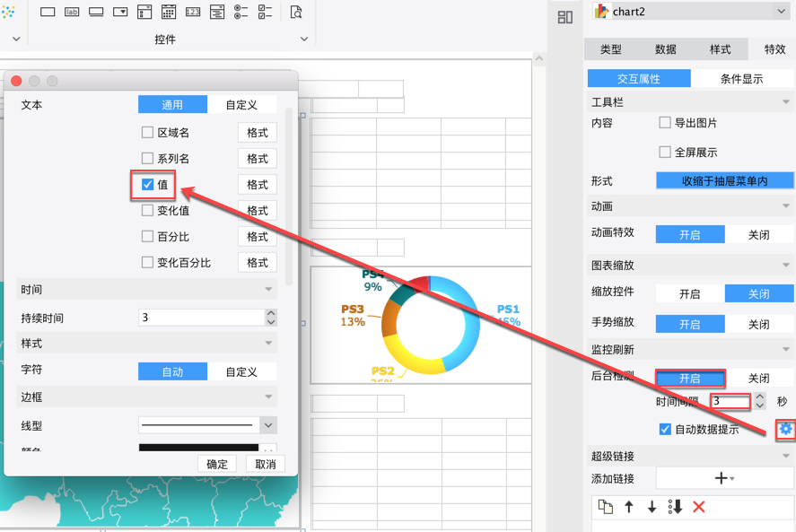Click the black border color swatch
Screen dimensions: 796x532
tap(198, 448)
